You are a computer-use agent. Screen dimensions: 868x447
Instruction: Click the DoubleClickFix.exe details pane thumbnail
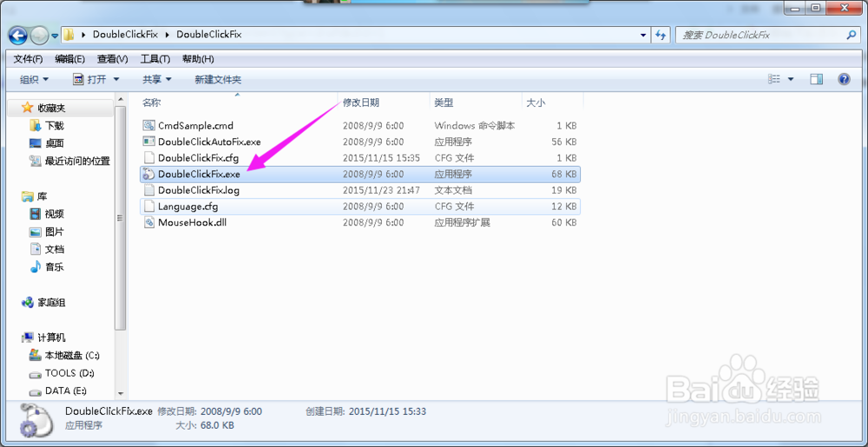[36, 420]
